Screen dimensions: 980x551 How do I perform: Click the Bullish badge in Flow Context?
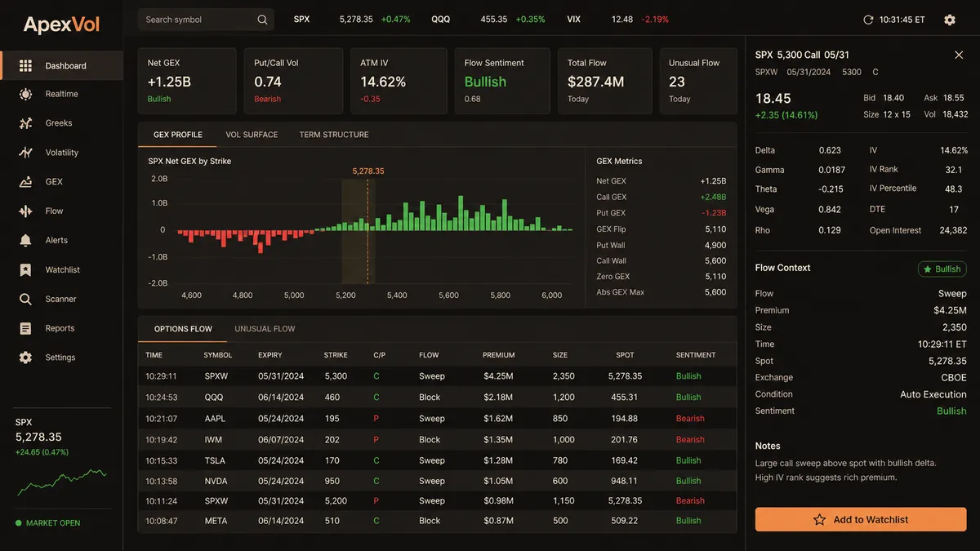point(942,269)
